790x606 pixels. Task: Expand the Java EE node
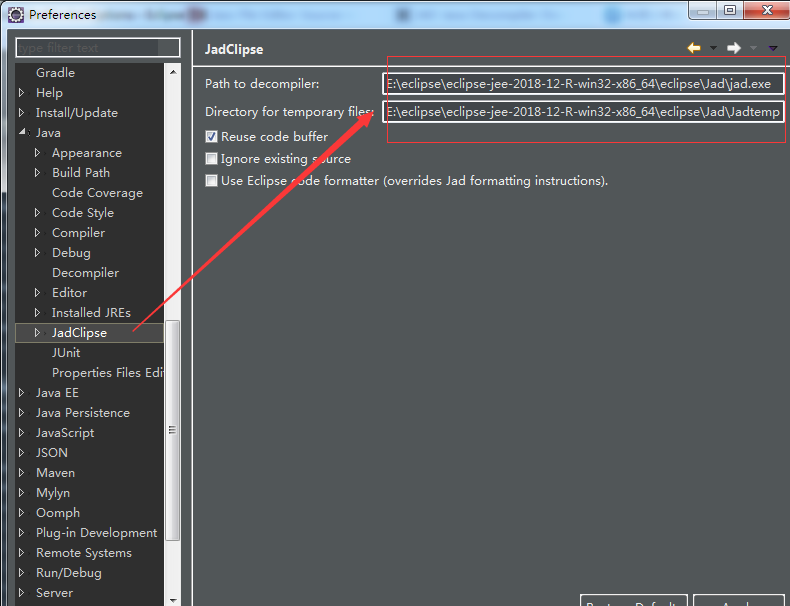tap(21, 392)
